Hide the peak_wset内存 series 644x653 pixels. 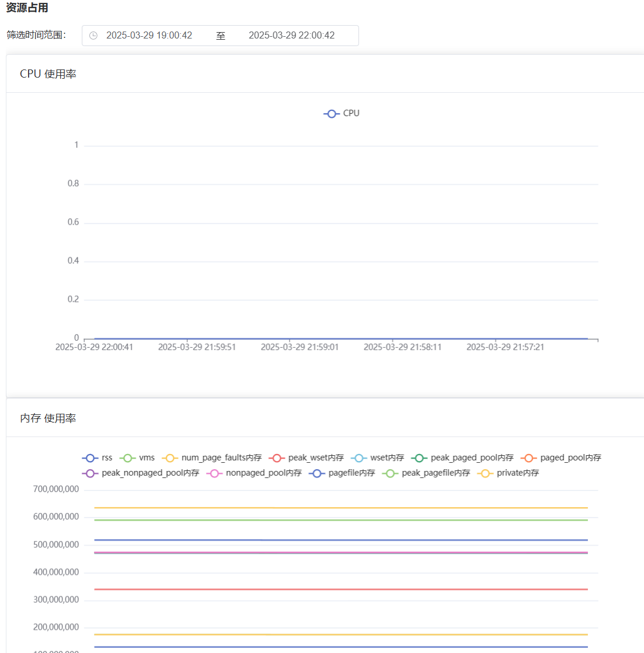click(x=307, y=458)
